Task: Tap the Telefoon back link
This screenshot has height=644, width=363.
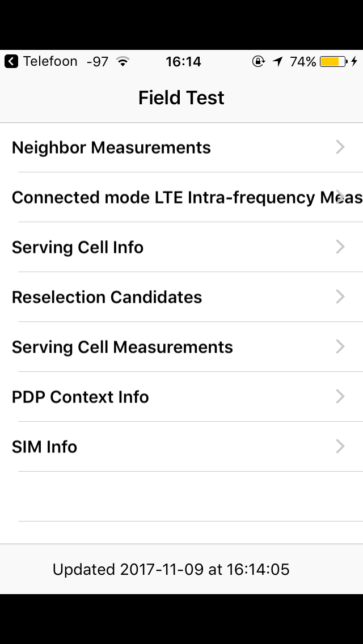Action: point(50,61)
